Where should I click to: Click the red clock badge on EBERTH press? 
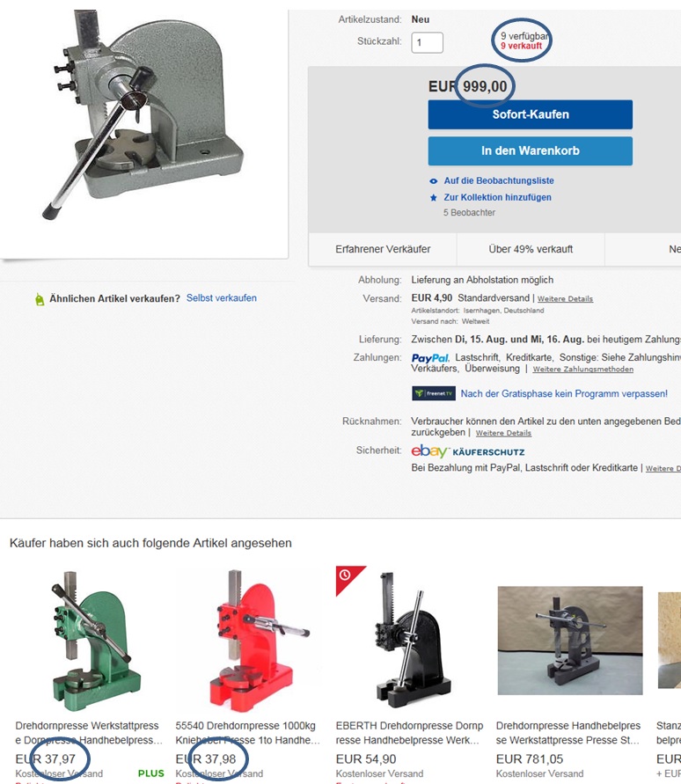click(x=348, y=578)
